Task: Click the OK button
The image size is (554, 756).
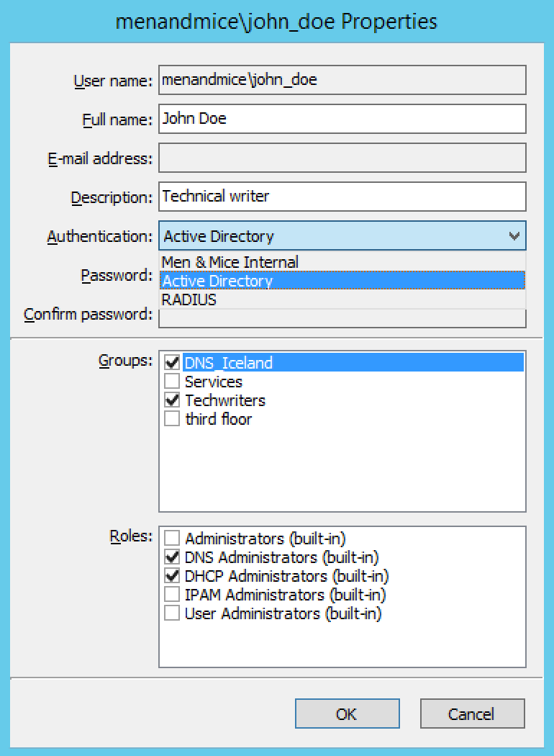Action: click(x=347, y=714)
